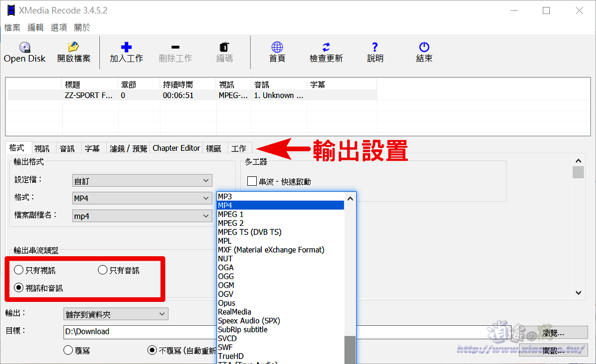The image size is (596, 364).
Task: Switch to the 格式 tab
Action: (17, 148)
